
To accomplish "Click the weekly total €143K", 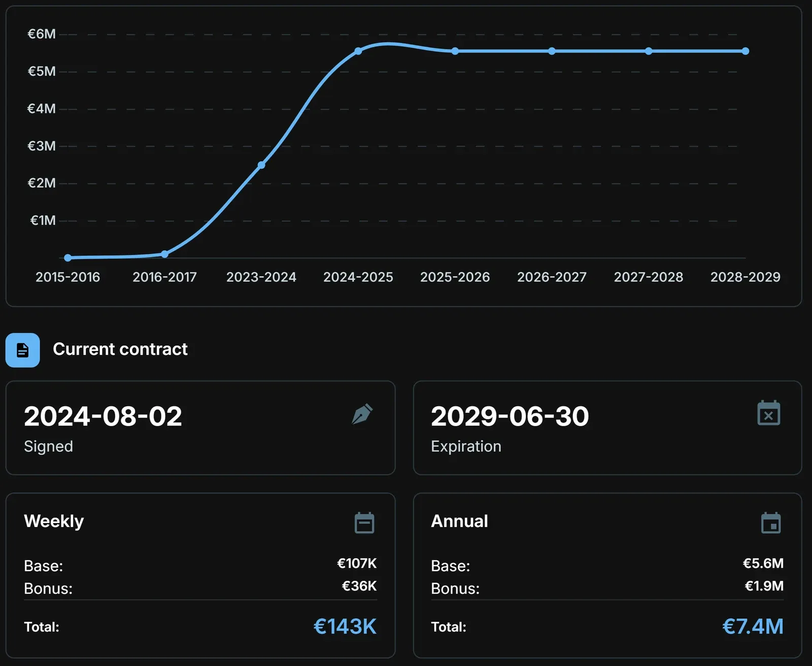I will coord(345,627).
